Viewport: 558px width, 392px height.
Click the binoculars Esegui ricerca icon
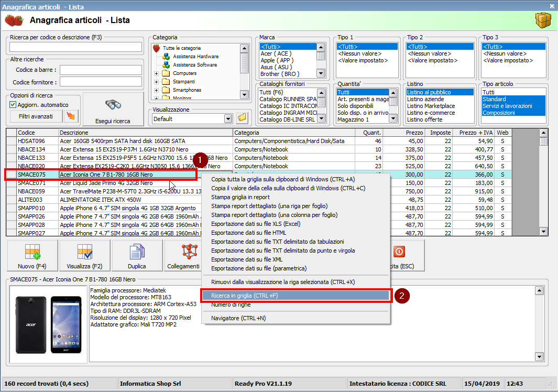pyautogui.click(x=113, y=105)
